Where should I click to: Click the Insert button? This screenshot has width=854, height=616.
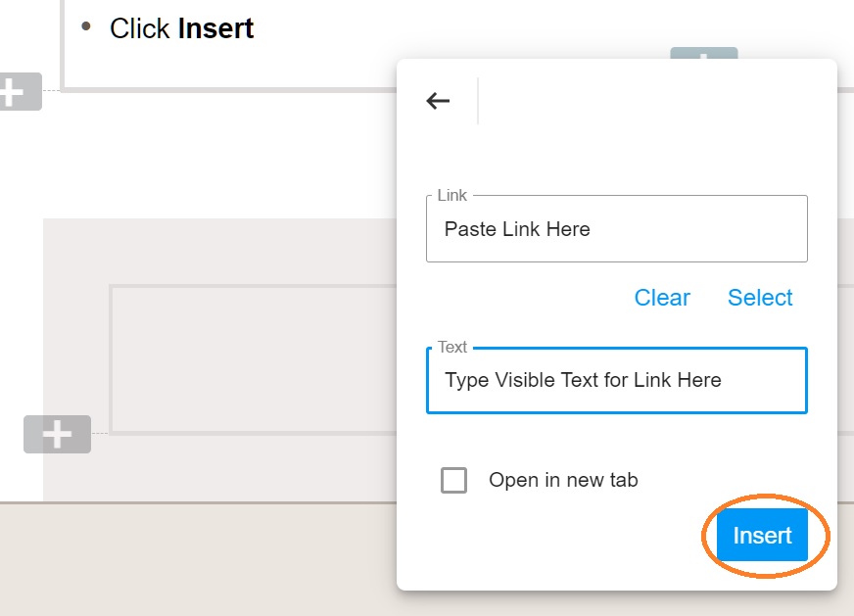(762, 535)
